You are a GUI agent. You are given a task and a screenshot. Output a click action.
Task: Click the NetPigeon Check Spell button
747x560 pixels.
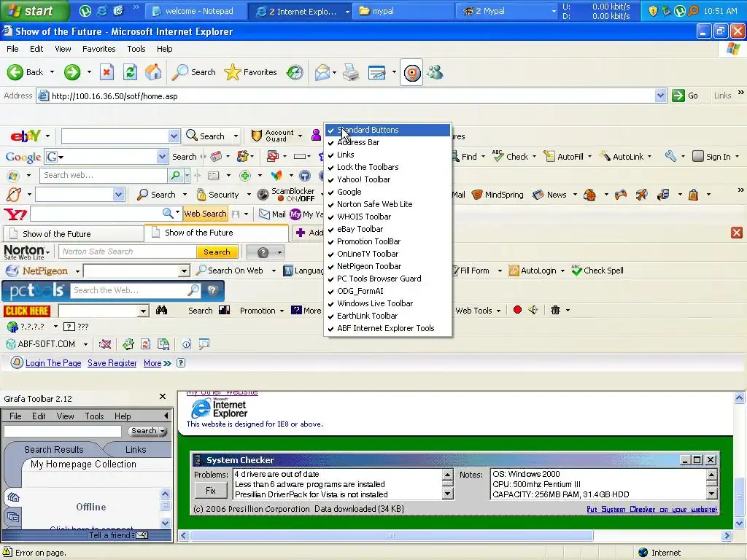coord(598,271)
